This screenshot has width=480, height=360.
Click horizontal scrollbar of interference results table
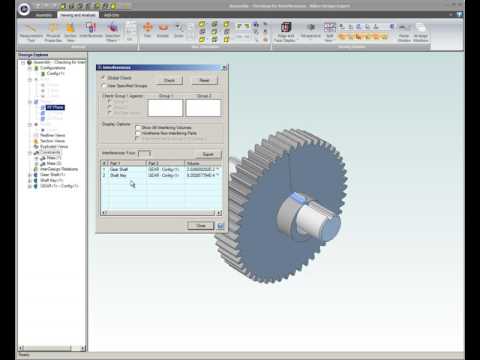pos(161,212)
